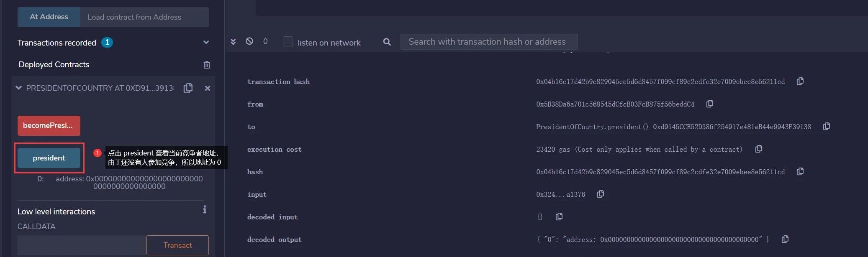This screenshot has width=868, height=257.
Task: Call the becomePresident function
Action: coord(49,125)
